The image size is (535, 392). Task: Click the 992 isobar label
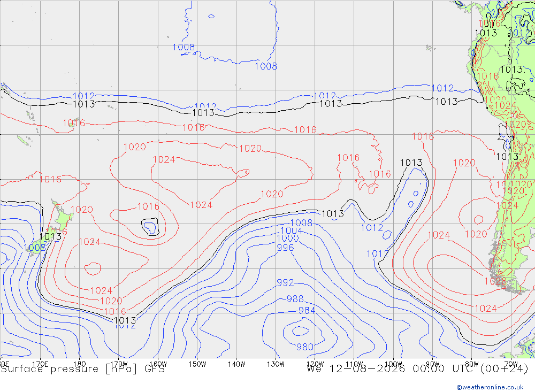click(285, 283)
